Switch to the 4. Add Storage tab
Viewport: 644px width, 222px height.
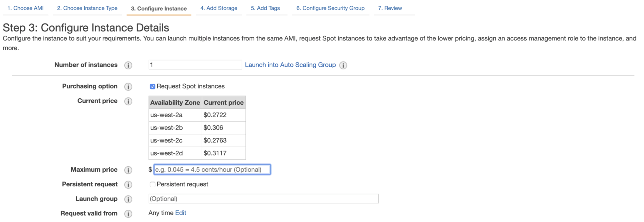tap(219, 8)
